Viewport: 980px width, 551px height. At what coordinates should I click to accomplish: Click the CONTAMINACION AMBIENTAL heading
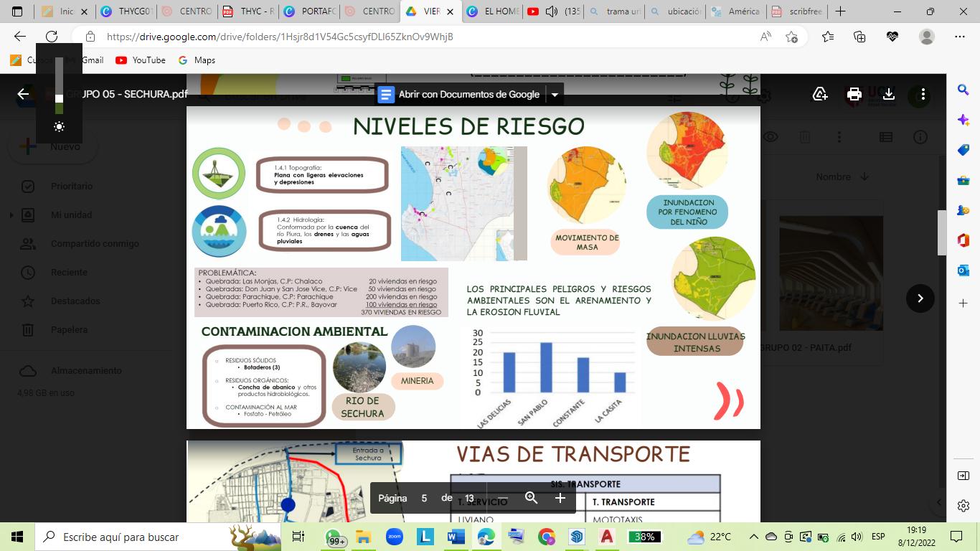click(294, 331)
